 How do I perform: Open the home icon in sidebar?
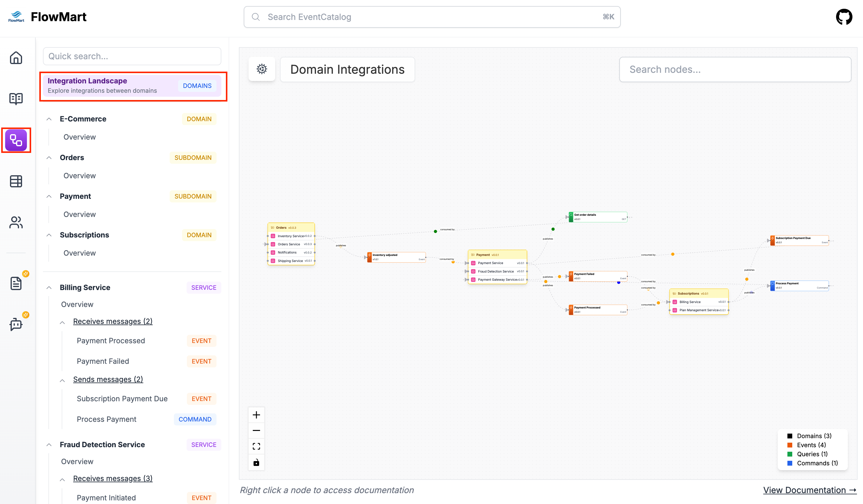[16, 58]
